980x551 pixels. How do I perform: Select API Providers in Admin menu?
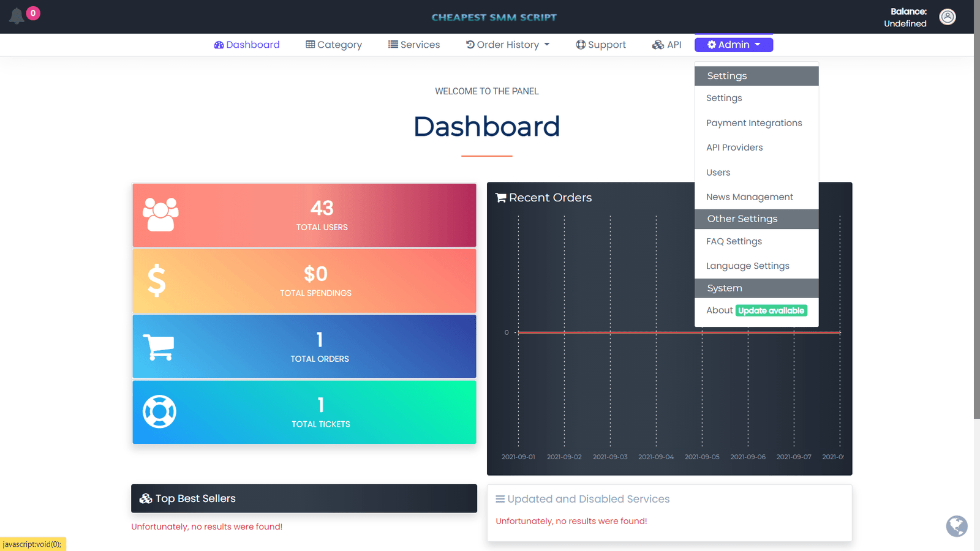click(x=734, y=148)
